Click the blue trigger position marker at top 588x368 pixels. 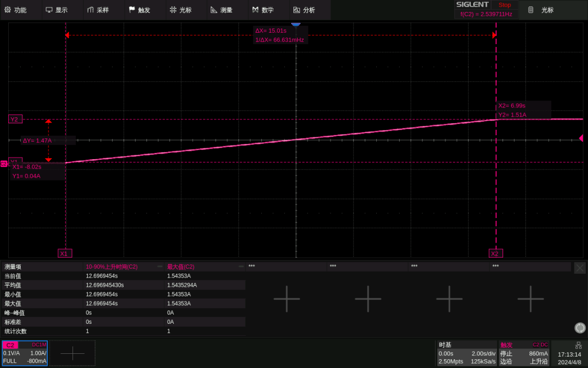pos(296,25)
